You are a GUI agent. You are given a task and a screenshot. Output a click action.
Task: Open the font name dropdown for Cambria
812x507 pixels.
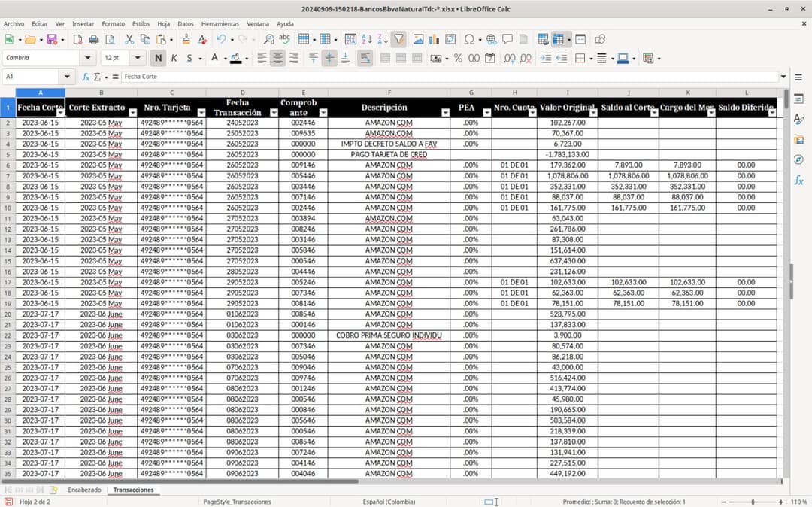point(88,58)
